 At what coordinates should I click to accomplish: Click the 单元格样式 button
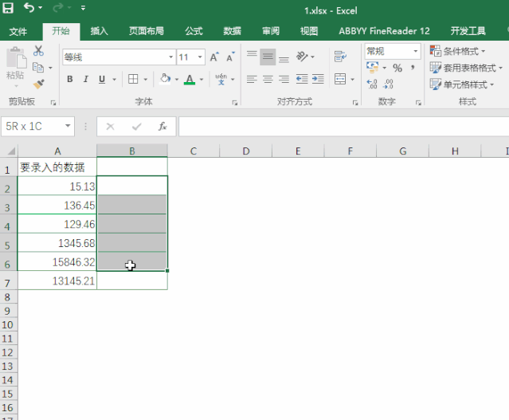[x=464, y=84]
